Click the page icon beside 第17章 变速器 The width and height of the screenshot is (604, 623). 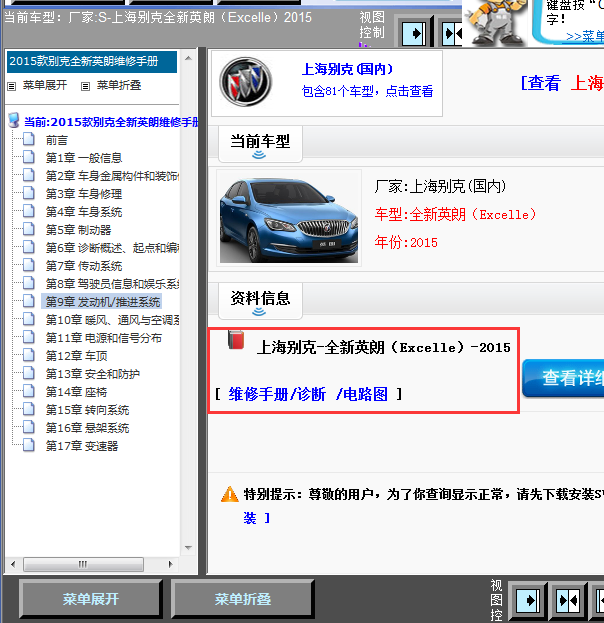click(29, 445)
